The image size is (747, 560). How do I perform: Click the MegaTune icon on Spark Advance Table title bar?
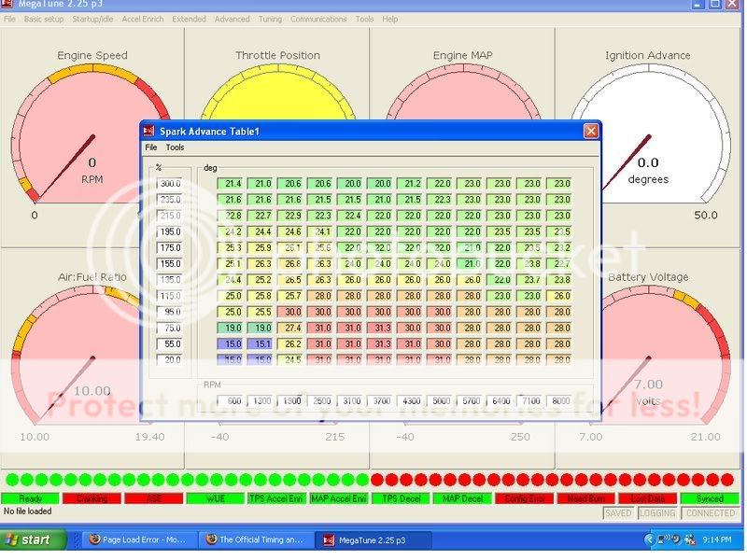[147, 131]
